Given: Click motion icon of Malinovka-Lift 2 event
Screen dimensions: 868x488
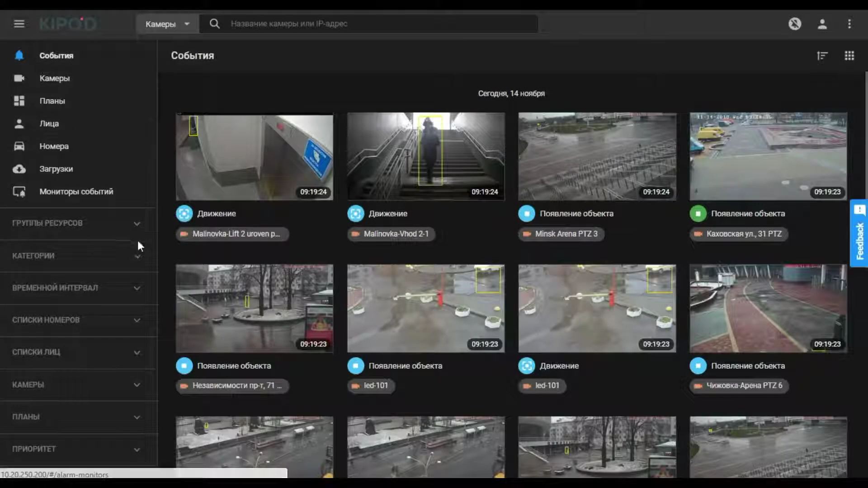Looking at the screenshot, I should click(184, 214).
